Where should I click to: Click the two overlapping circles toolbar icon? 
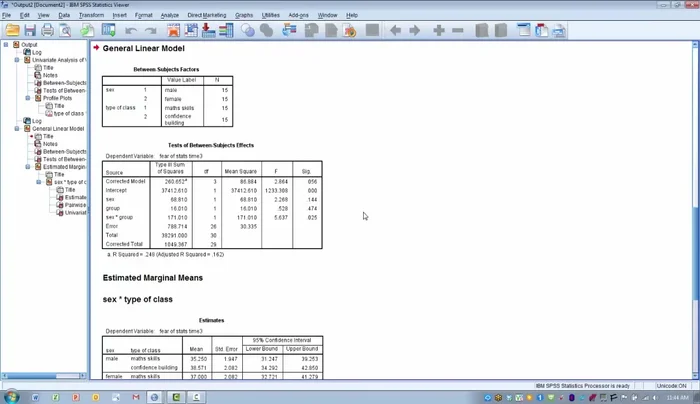point(248,30)
